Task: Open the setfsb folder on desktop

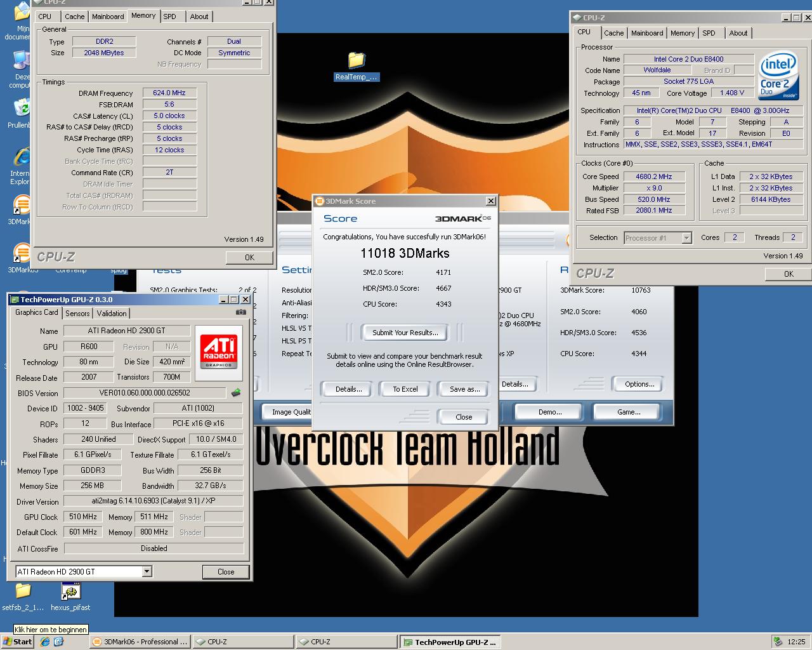Action: (23, 597)
